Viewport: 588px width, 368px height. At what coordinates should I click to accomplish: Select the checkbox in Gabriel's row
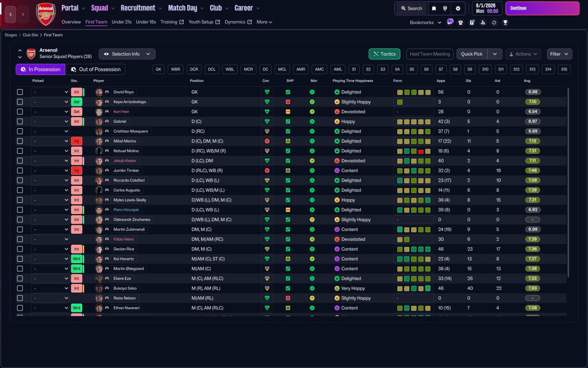(x=20, y=121)
